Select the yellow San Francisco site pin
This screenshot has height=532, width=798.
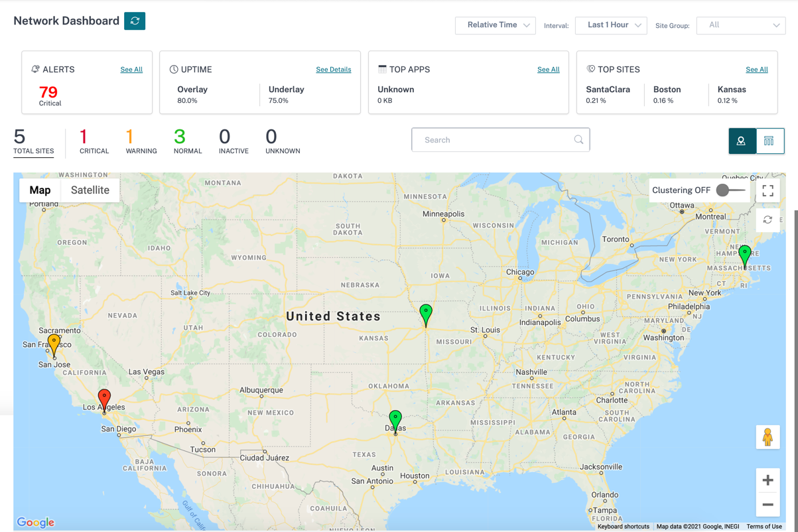pyautogui.click(x=54, y=346)
